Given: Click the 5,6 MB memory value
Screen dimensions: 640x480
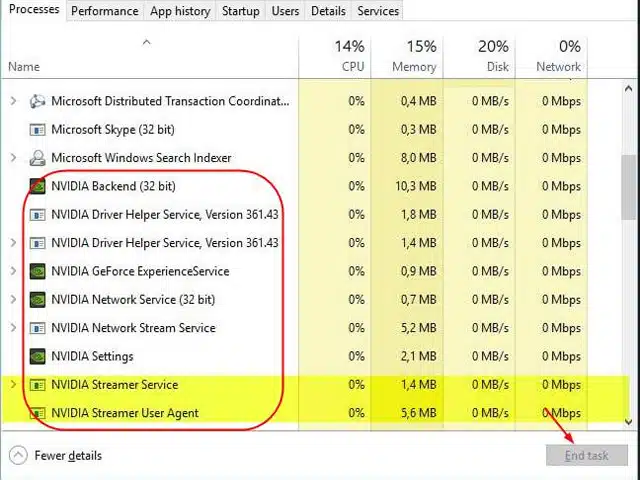Looking at the screenshot, I should [x=418, y=413].
